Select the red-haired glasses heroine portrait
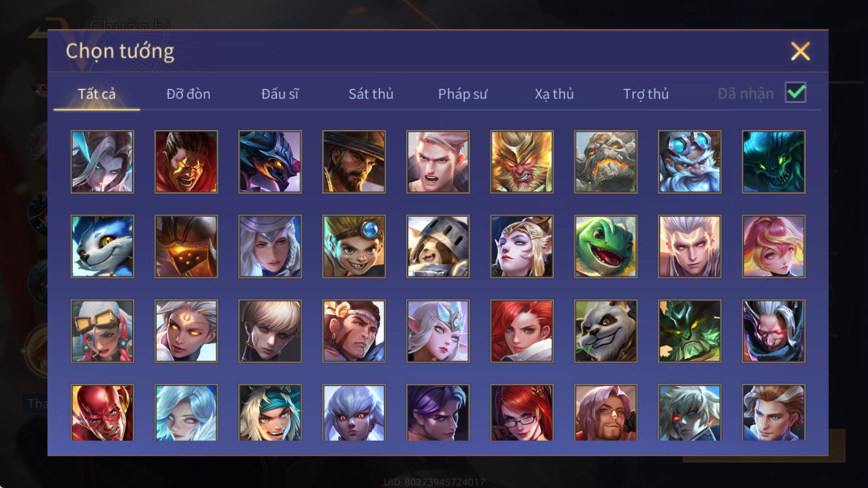 pyautogui.click(x=522, y=413)
